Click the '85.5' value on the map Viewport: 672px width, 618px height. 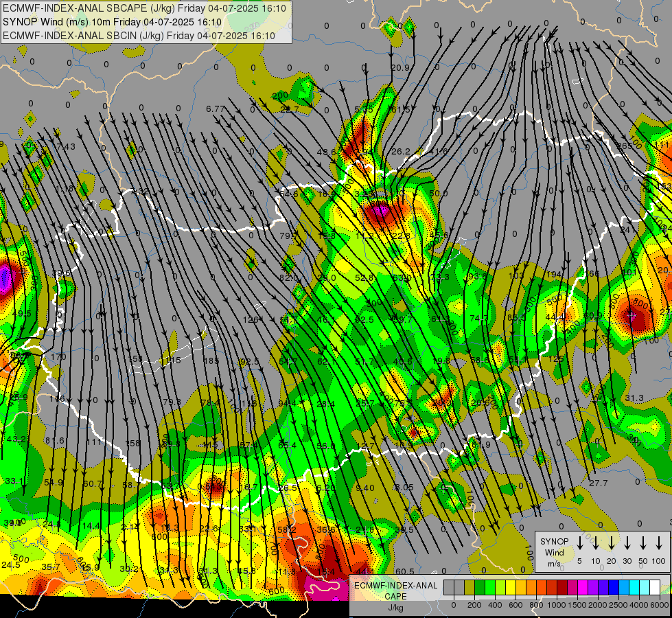516,318
